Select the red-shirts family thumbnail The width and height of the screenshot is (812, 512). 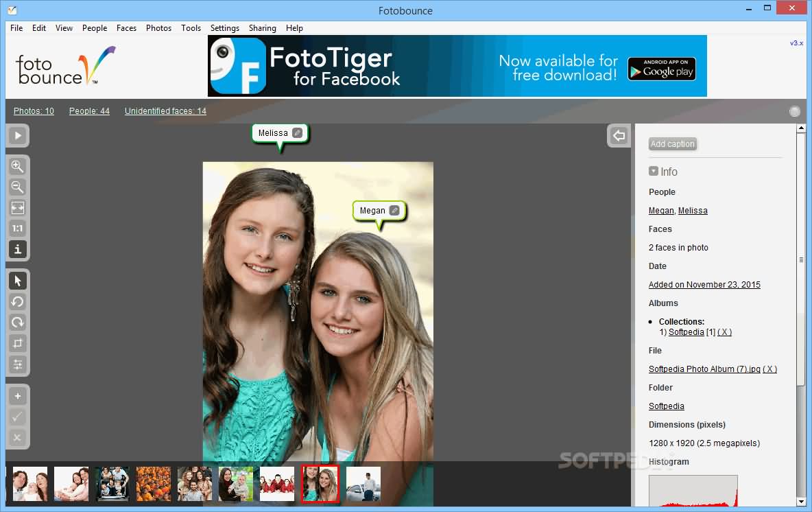tap(277, 483)
